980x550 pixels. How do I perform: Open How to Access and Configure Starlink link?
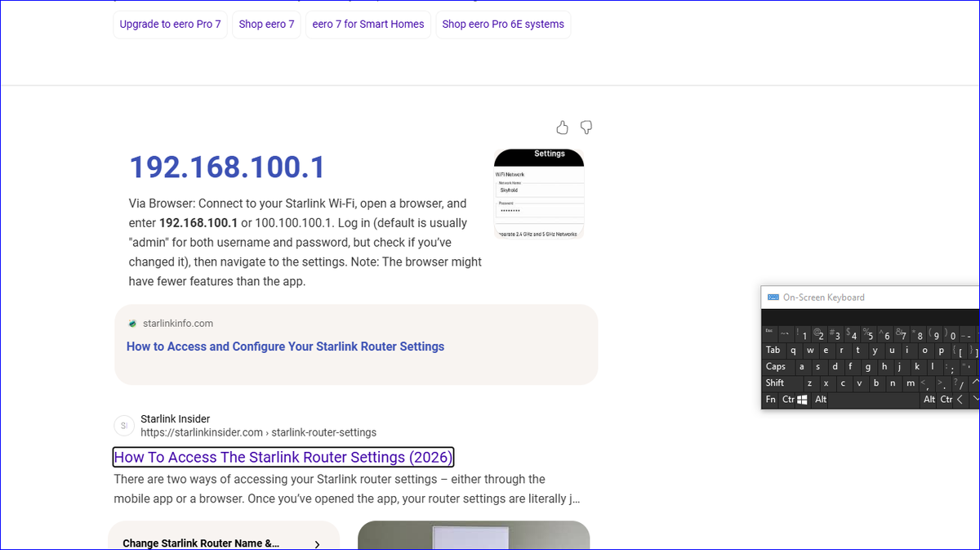click(x=285, y=347)
